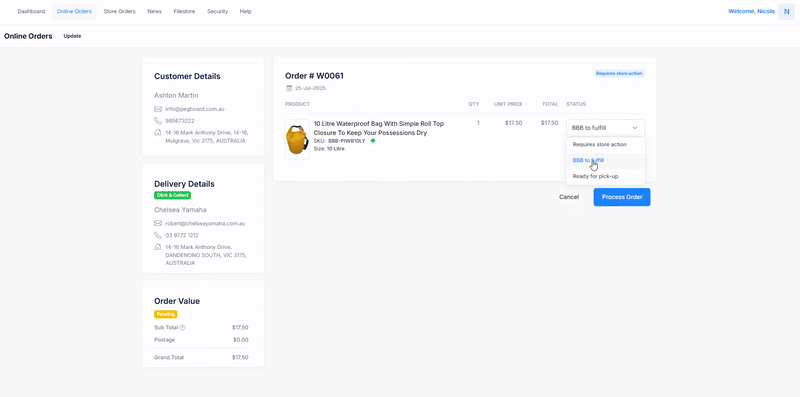Click the customer address home icon
This screenshot has height=397, width=800.
pos(158,133)
